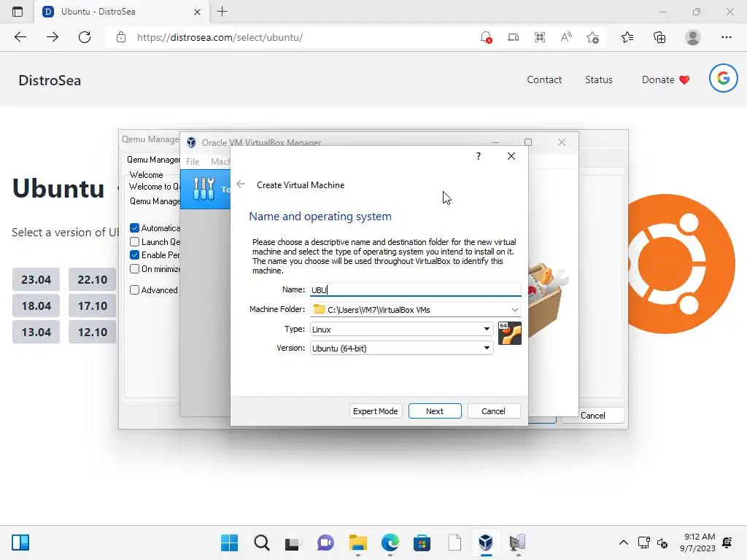Image resolution: width=747 pixels, height=560 pixels.
Task: Open the Machine menu in VirtualBox Manager
Action: tap(220, 162)
